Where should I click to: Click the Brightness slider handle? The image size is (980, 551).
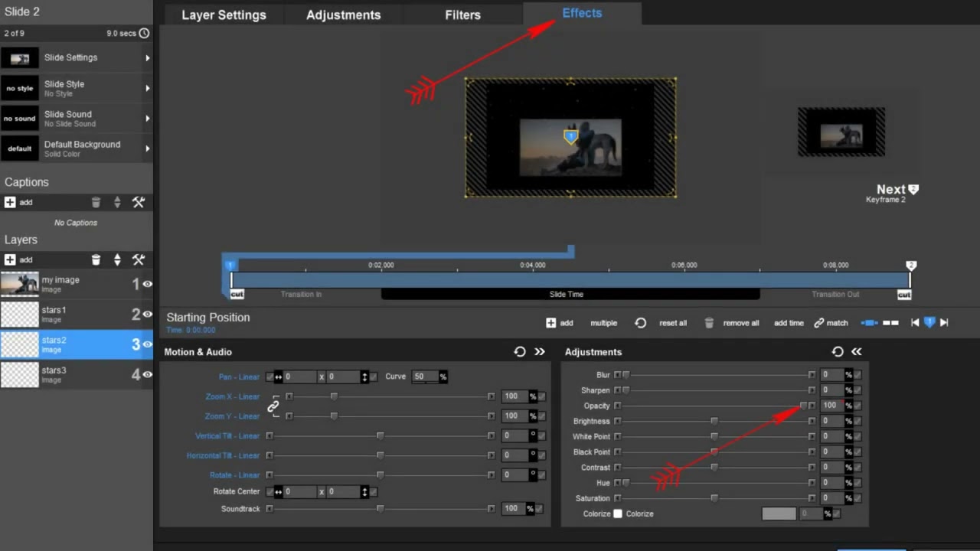[714, 421]
